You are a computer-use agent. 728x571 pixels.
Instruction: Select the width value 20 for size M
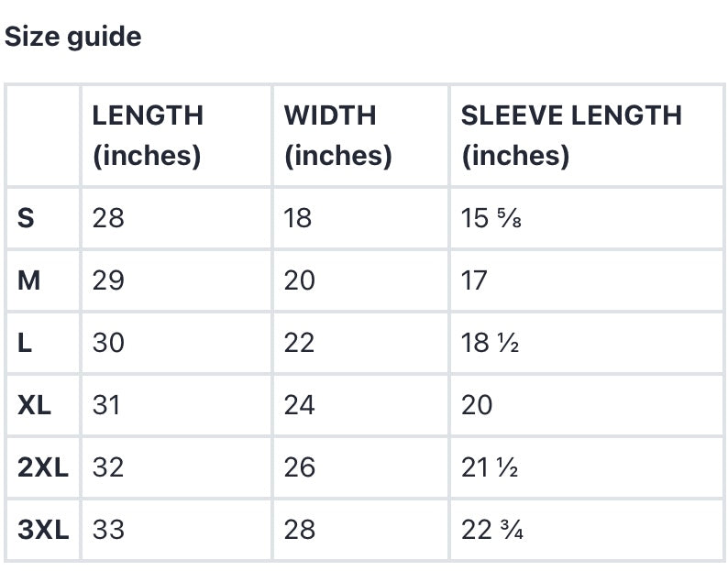pos(299,280)
